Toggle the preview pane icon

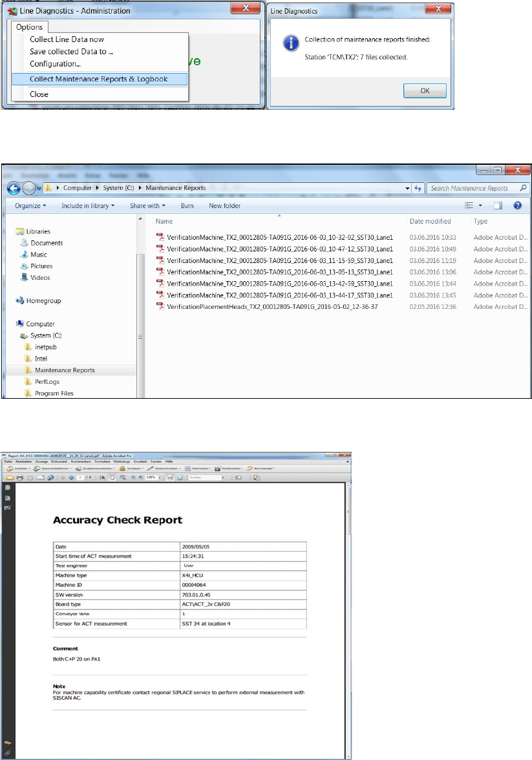(498, 206)
